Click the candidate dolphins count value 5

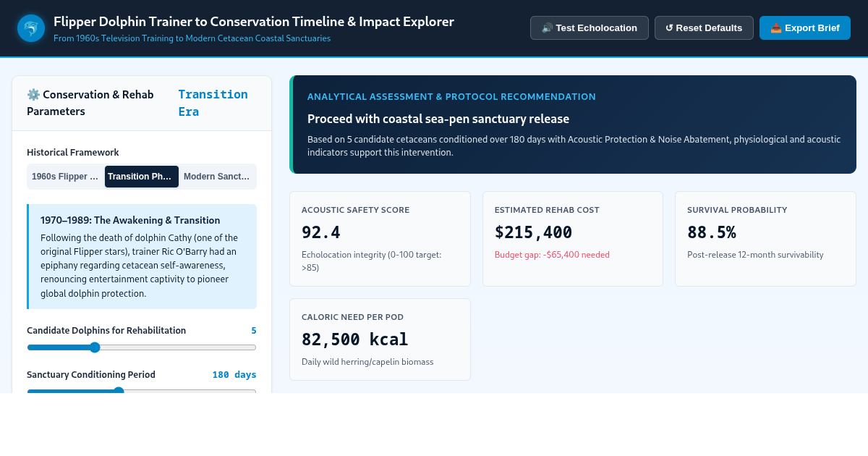click(x=254, y=331)
